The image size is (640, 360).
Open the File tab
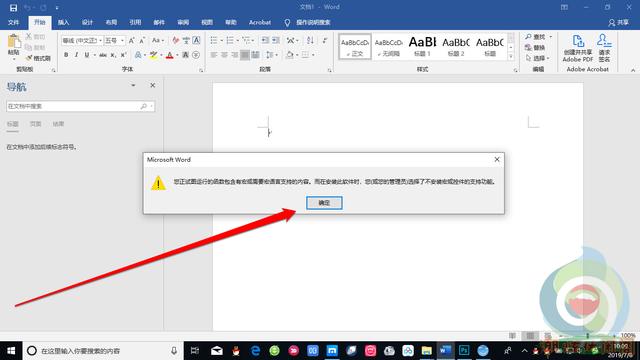point(13,22)
